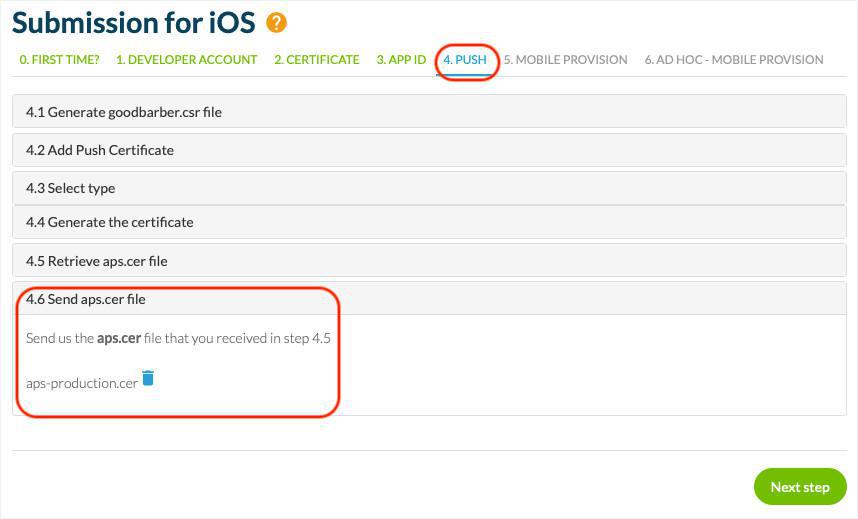Click the bold aps.cer word in instructions
Image resolution: width=858 pixels, height=519 pixels.
(118, 338)
